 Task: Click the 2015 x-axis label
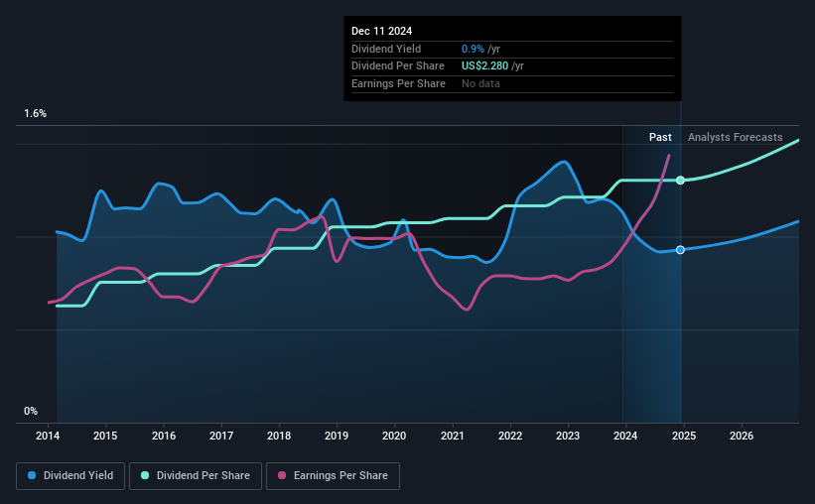105,436
